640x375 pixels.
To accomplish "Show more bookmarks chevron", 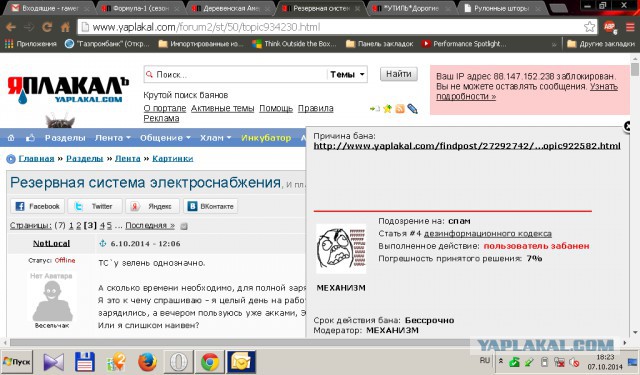I will 554,44.
